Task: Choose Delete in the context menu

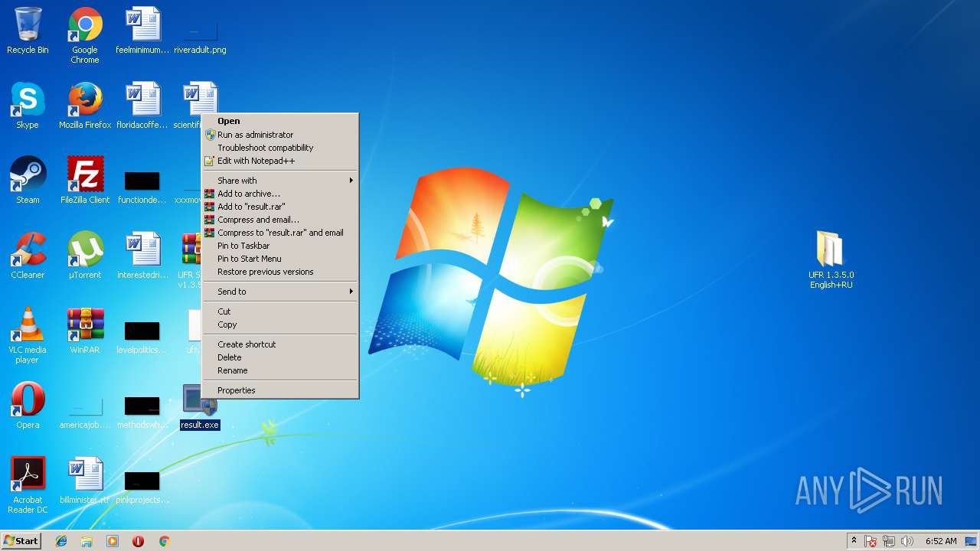Action: (280, 357)
